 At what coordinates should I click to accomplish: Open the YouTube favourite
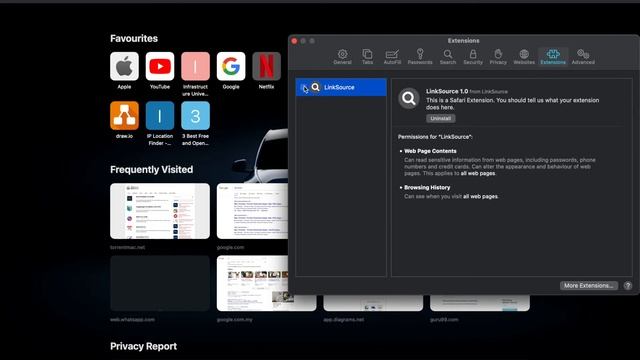click(160, 66)
